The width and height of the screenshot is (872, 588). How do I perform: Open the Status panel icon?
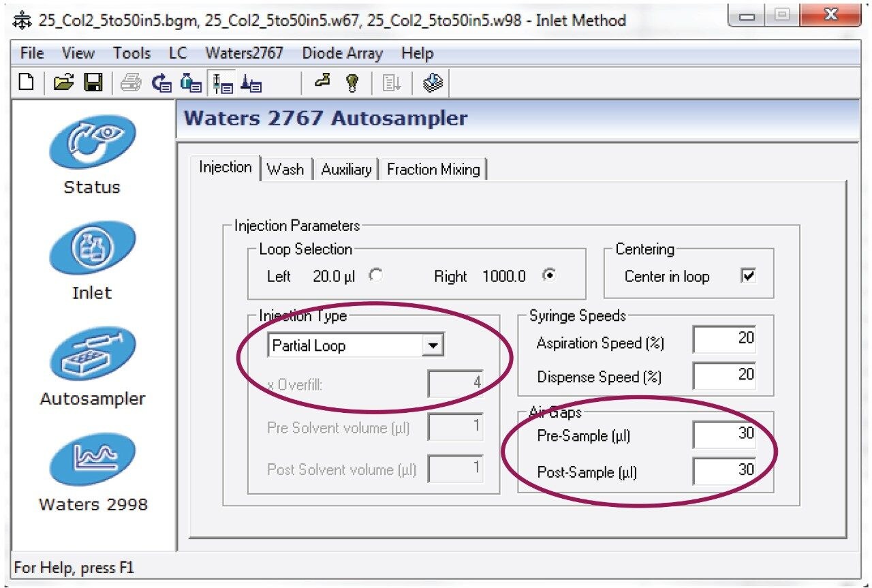coord(92,143)
